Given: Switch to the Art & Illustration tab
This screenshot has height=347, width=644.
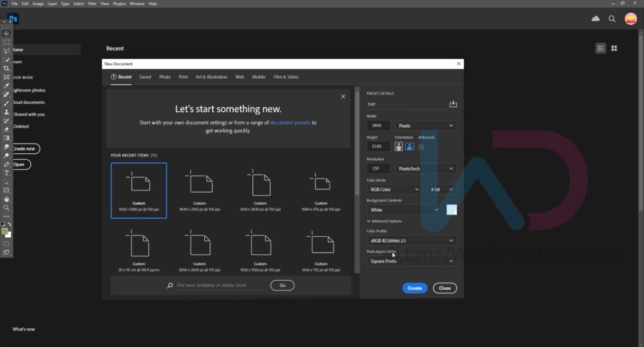Looking at the screenshot, I should [211, 77].
